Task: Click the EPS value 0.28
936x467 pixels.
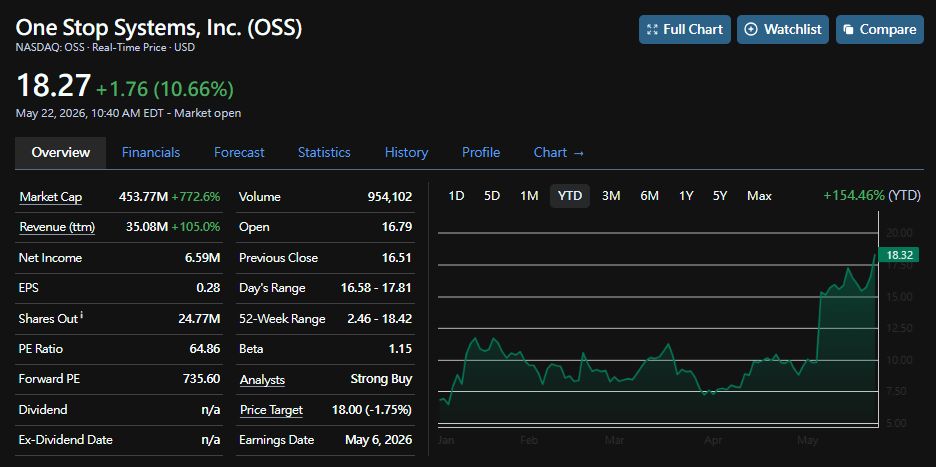Action: 208,288
